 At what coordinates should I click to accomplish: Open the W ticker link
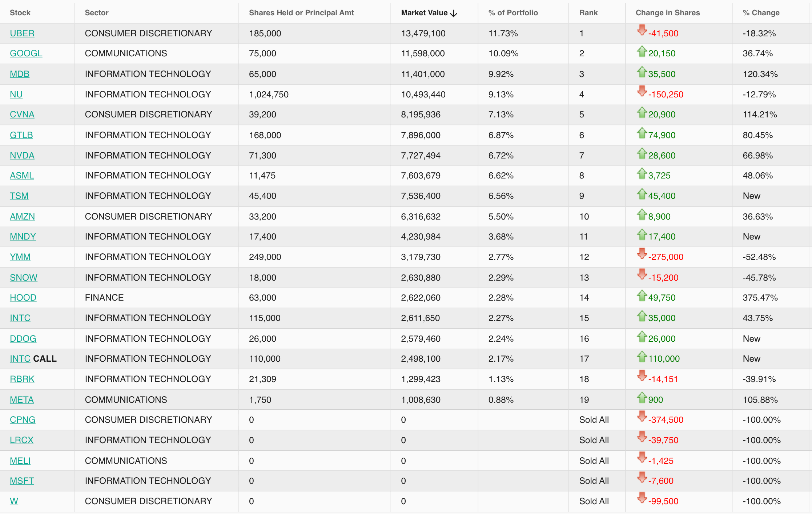pyautogui.click(x=14, y=501)
